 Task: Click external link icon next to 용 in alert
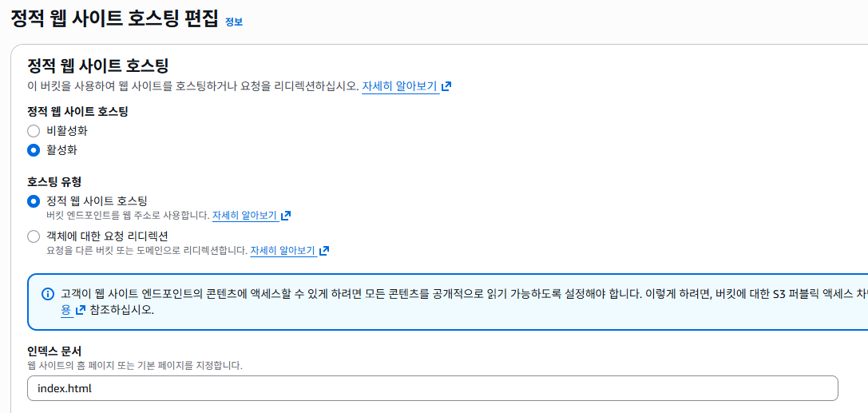click(81, 310)
